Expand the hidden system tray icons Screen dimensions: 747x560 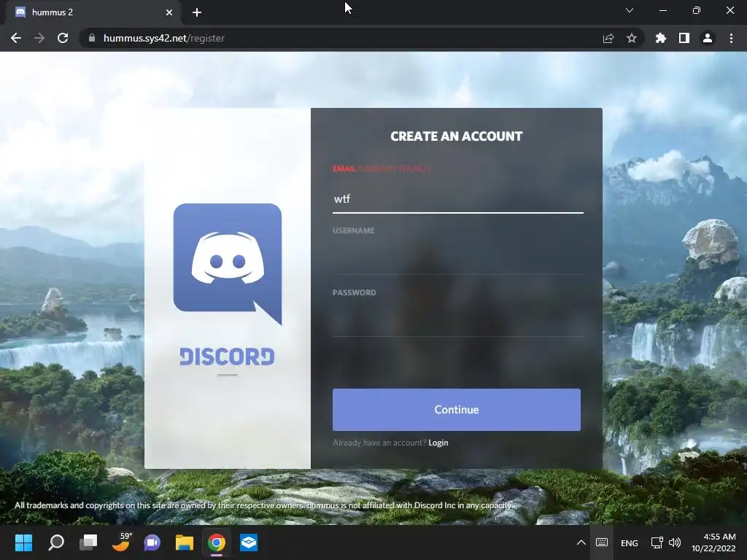[581, 542]
